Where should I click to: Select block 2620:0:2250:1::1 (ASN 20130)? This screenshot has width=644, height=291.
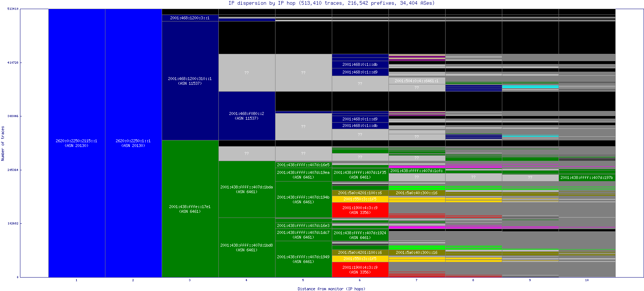[133, 143]
